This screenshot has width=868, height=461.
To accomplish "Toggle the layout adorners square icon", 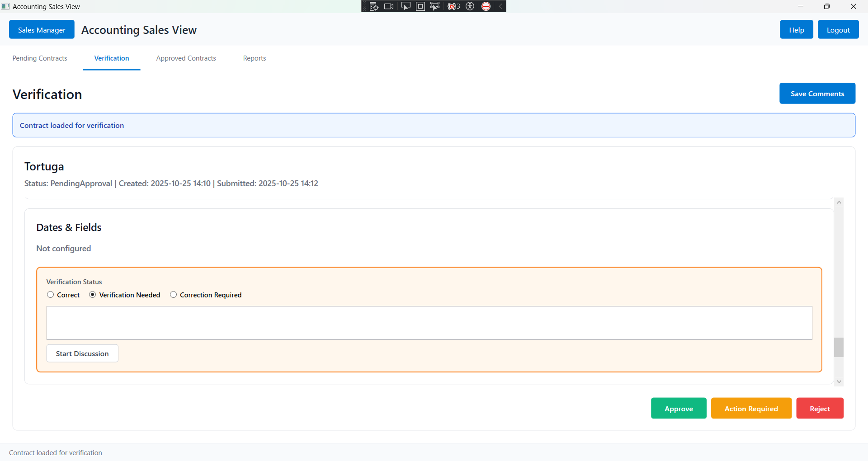I will point(420,6).
